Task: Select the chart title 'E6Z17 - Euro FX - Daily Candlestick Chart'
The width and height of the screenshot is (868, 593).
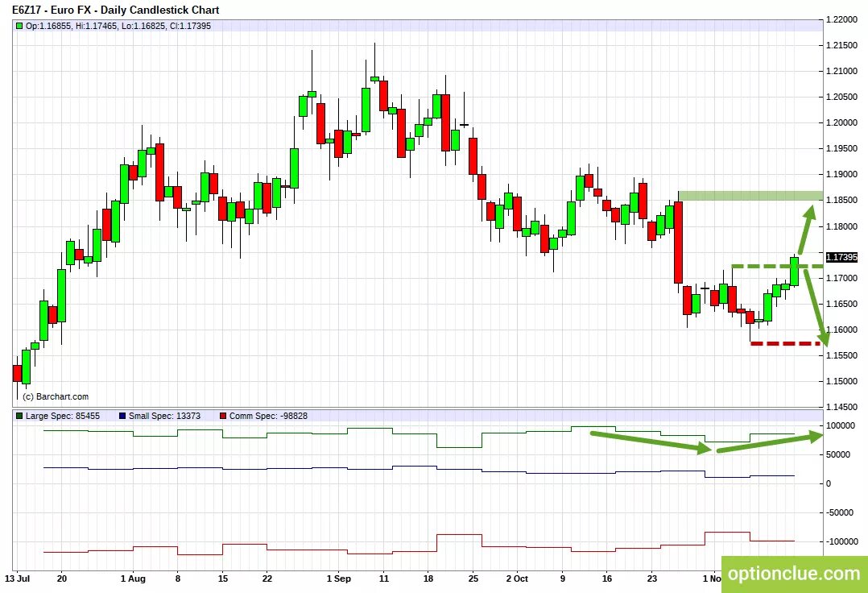Action: 116,10
